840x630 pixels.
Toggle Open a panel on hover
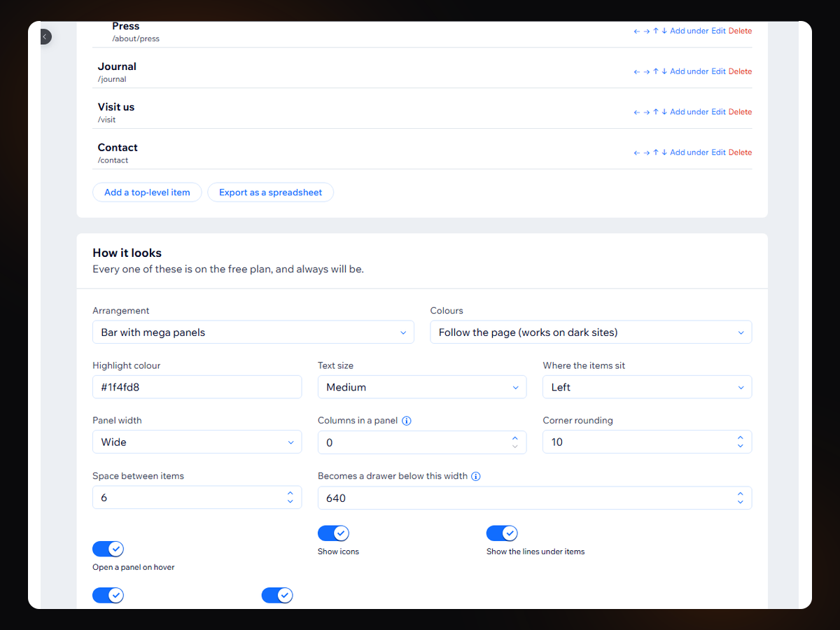pos(108,549)
